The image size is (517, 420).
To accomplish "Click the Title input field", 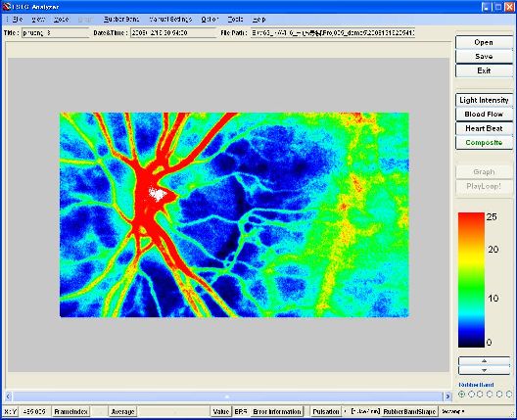I will tap(55, 33).
